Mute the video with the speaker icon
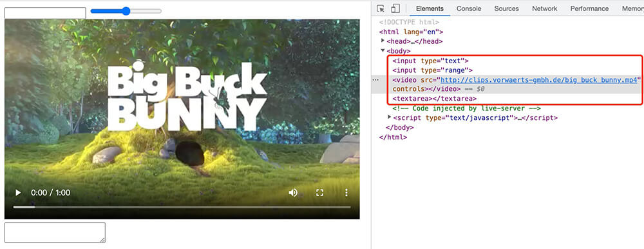644x249 pixels. (293, 193)
